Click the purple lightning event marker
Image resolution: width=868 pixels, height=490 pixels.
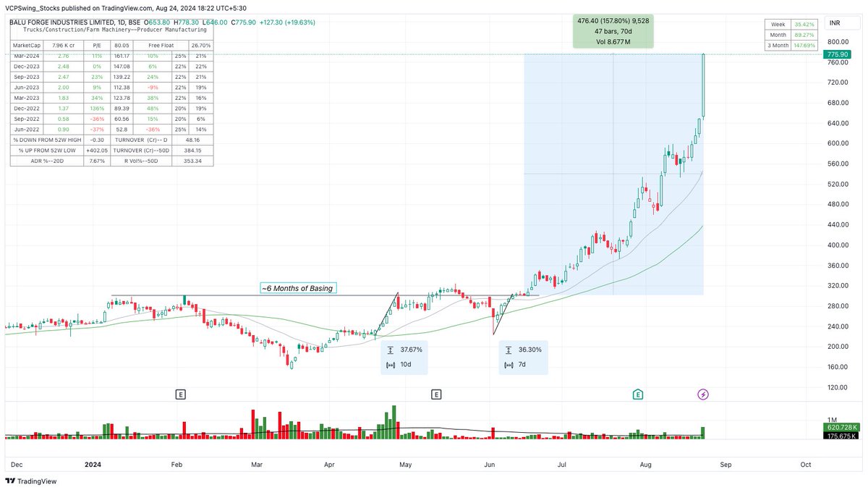703,394
